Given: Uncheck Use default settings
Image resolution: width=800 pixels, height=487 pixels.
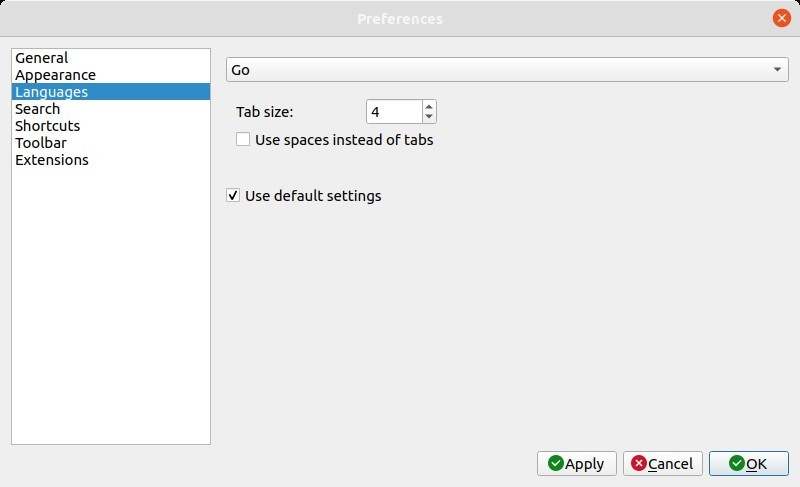Looking at the screenshot, I should click(233, 196).
